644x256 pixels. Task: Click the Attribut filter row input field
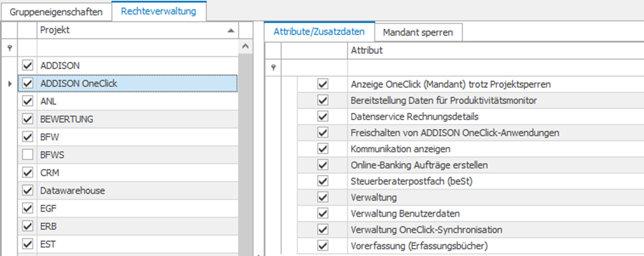(495, 67)
